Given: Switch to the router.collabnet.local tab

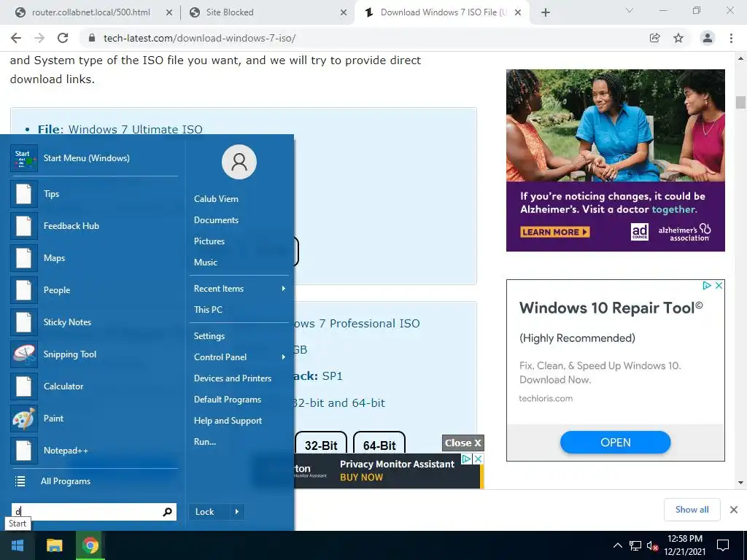Looking at the screenshot, I should tap(90, 12).
